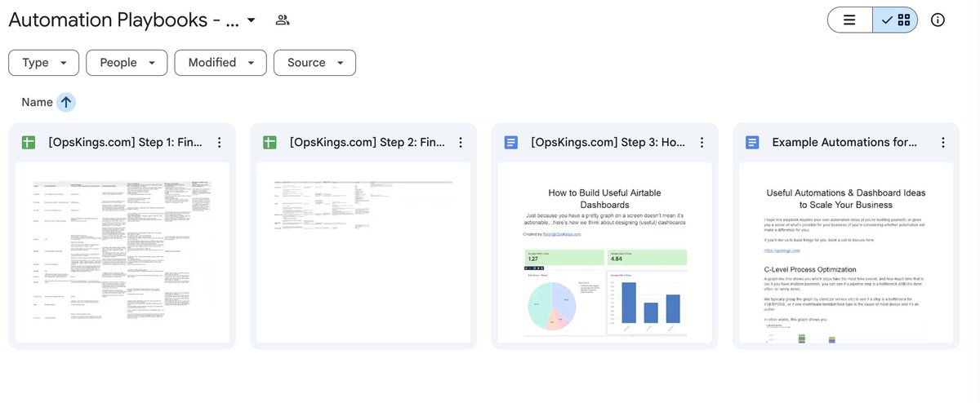This screenshot has width=980, height=403.
Task: Open more actions for Step 1 file
Action: coord(219,143)
